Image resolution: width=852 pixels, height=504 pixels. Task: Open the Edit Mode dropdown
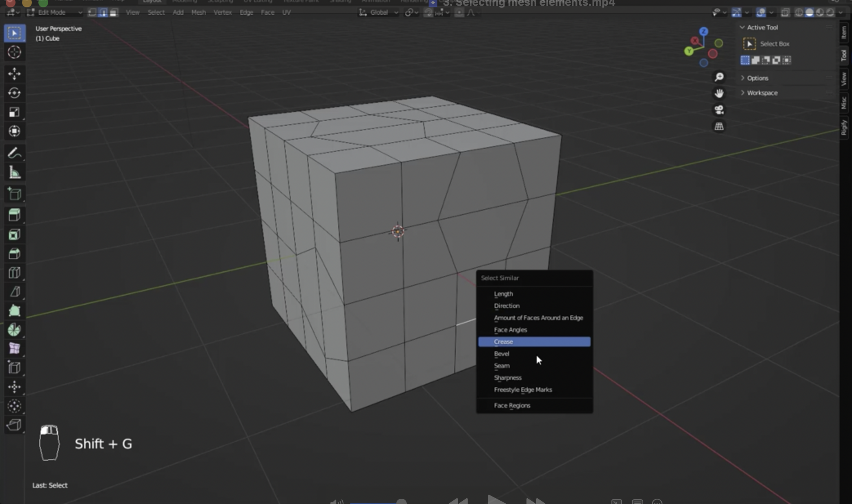(54, 13)
